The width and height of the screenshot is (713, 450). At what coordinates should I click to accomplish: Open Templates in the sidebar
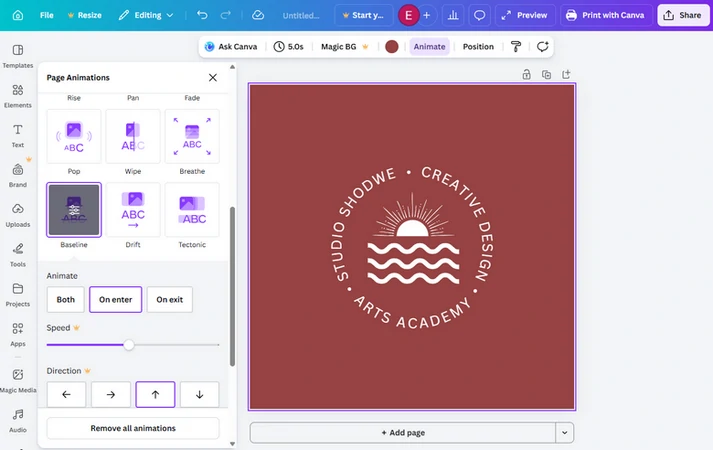point(18,56)
